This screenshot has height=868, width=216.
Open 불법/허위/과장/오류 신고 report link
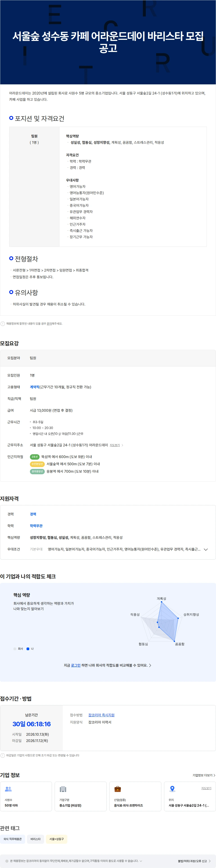tap(194, 861)
